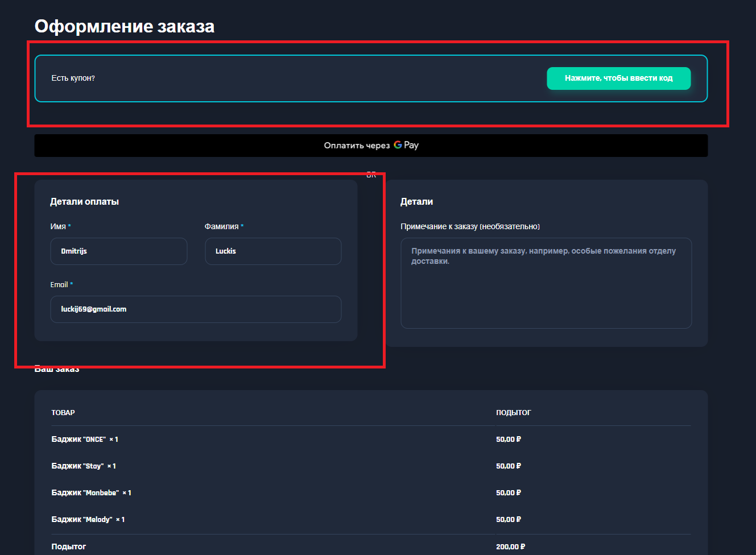This screenshot has height=555, width=756.
Task: Click the ПОДЫТОГ column header
Action: 513,413
